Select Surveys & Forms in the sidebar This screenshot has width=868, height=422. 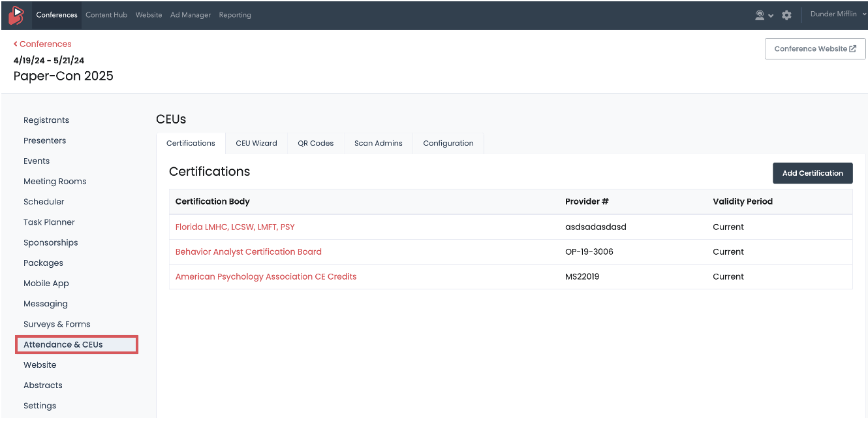point(57,324)
